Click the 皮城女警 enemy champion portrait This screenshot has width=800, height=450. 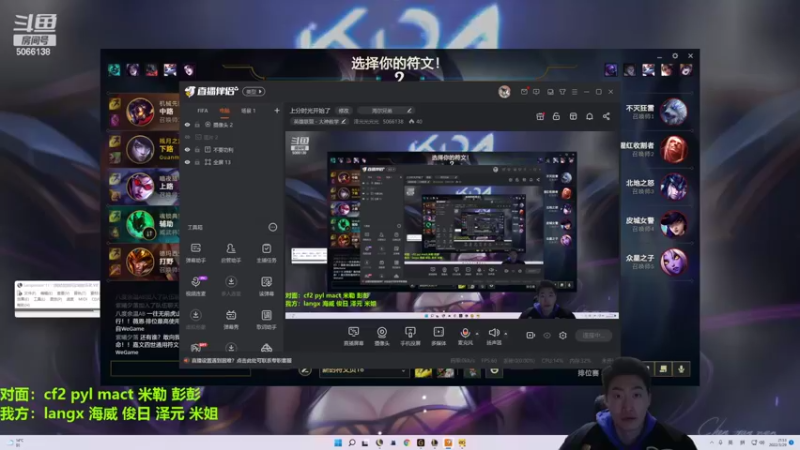673,224
